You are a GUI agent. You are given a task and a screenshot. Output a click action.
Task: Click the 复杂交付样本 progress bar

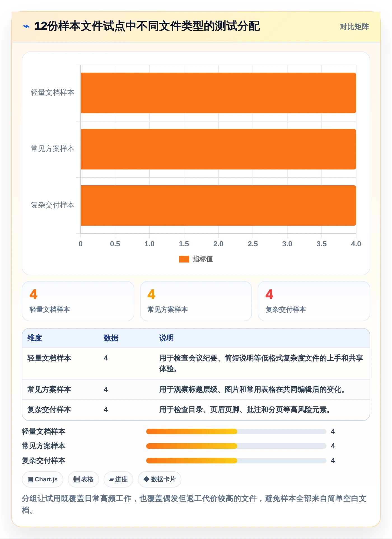point(236,461)
